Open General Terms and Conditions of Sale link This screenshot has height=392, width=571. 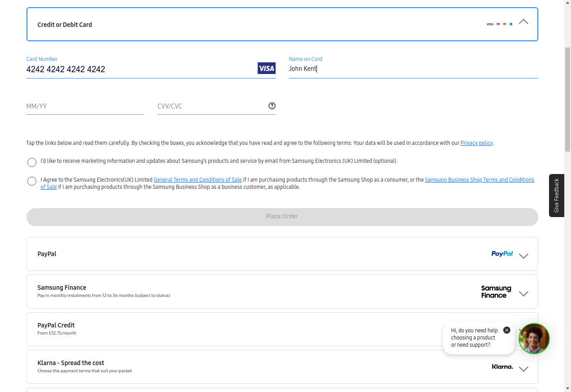point(198,180)
